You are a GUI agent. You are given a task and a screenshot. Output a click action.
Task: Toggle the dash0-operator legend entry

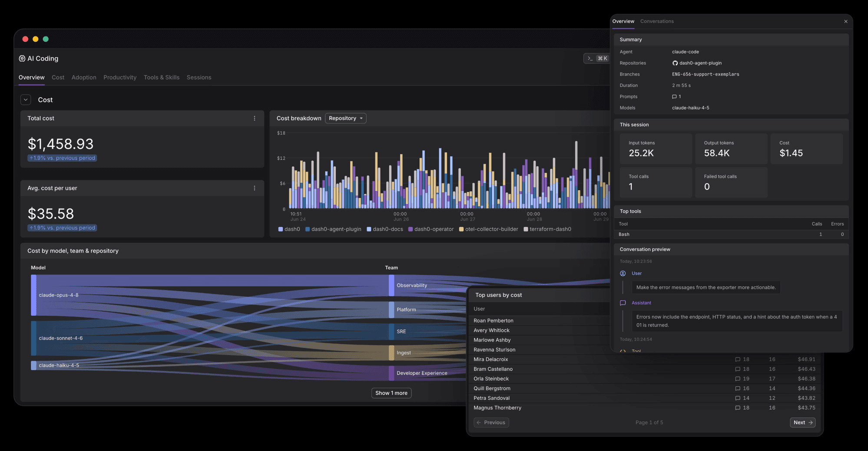[431, 230]
